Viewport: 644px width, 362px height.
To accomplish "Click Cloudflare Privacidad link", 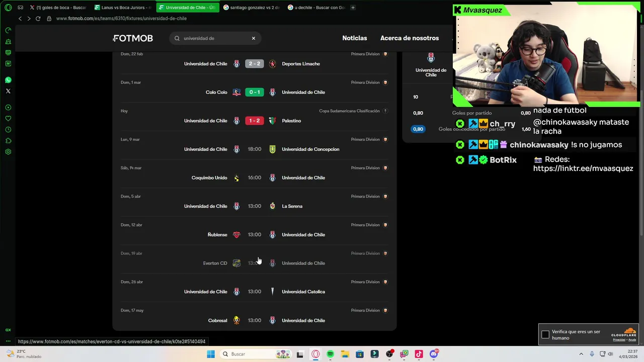I will point(619,340).
